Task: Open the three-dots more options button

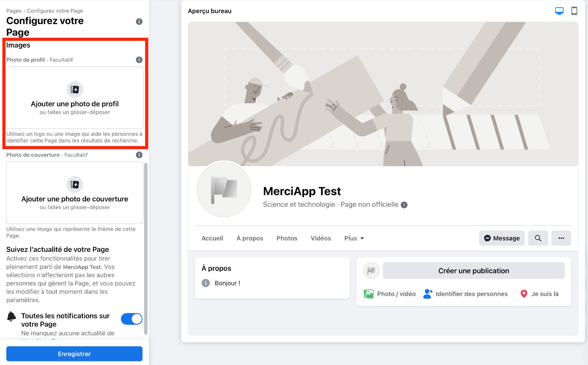Action: tap(561, 238)
